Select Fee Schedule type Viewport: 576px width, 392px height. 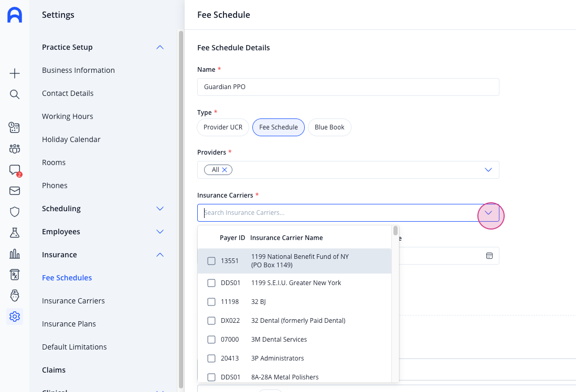[x=279, y=127]
